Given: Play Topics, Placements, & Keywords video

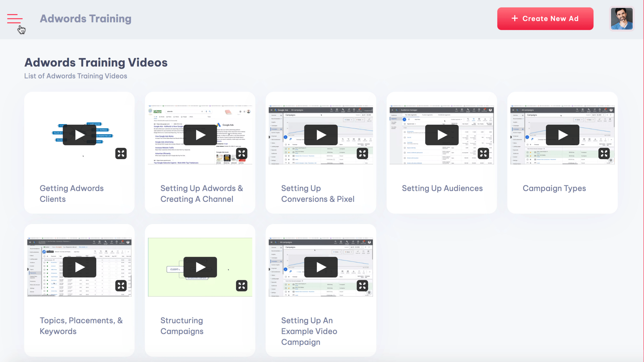Looking at the screenshot, I should 79,267.
